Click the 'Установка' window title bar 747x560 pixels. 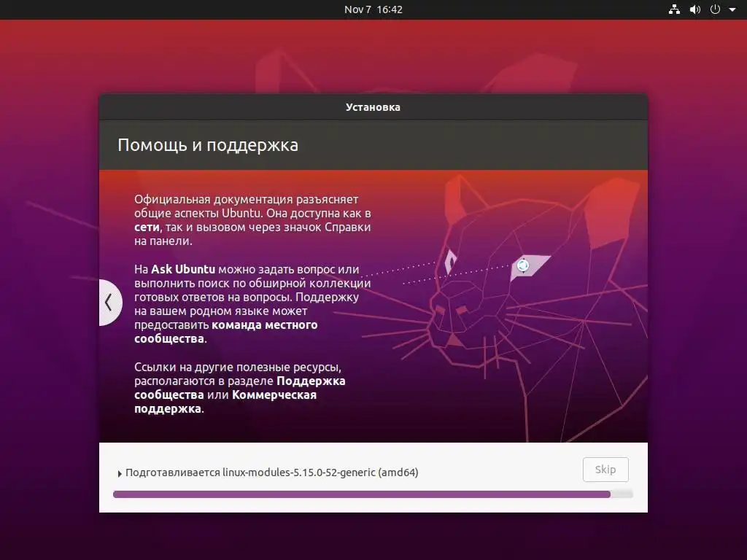click(x=373, y=107)
